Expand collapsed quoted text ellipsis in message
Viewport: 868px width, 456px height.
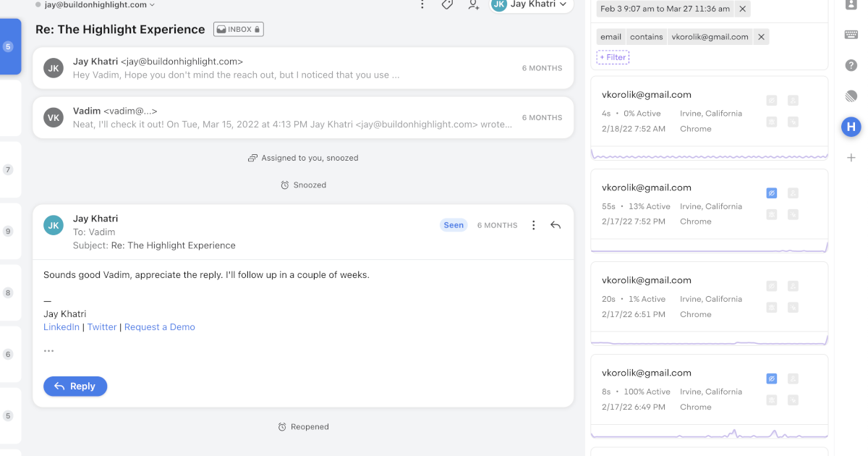click(48, 351)
